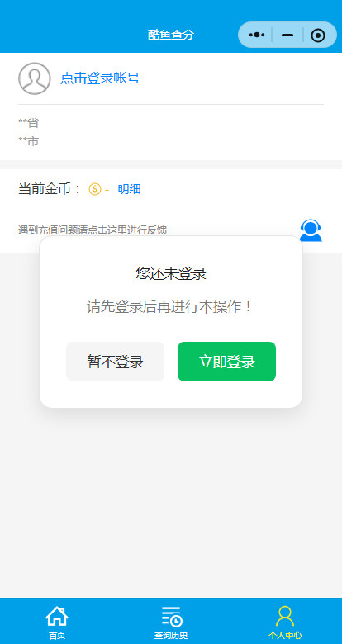Click the 点击登录帐号 link
Viewport: 342px width, 644px height.
click(100, 78)
